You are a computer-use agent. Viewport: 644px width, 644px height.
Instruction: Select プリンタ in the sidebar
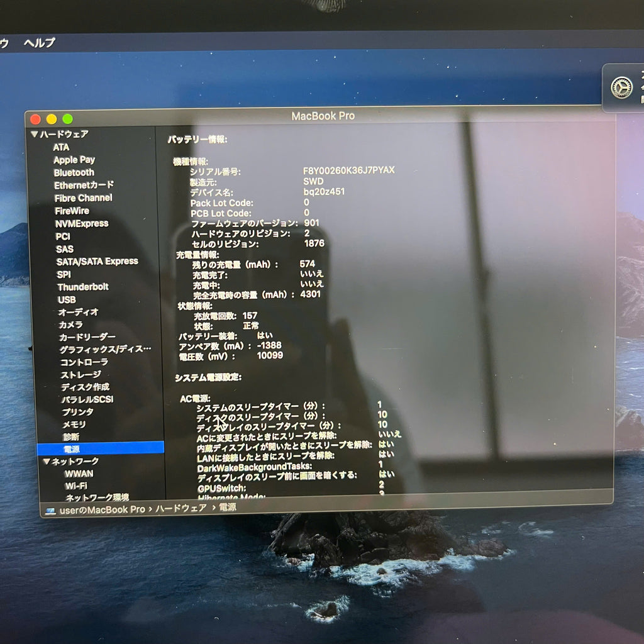(x=77, y=411)
